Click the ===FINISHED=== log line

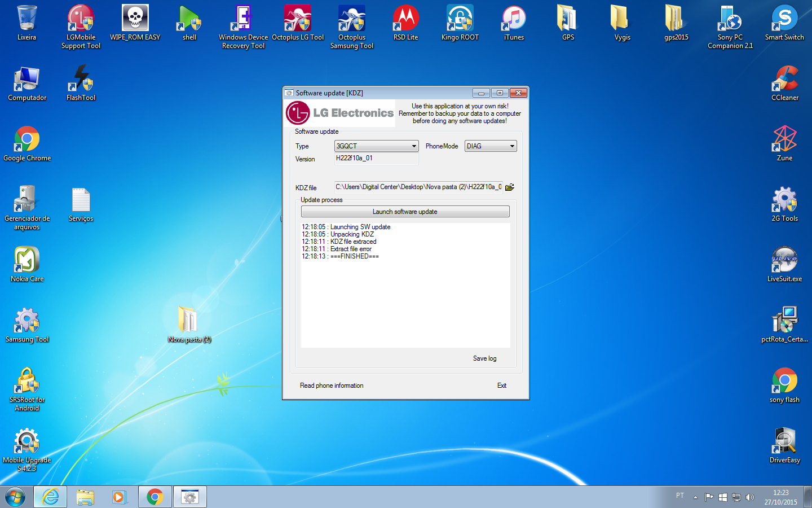click(x=340, y=256)
